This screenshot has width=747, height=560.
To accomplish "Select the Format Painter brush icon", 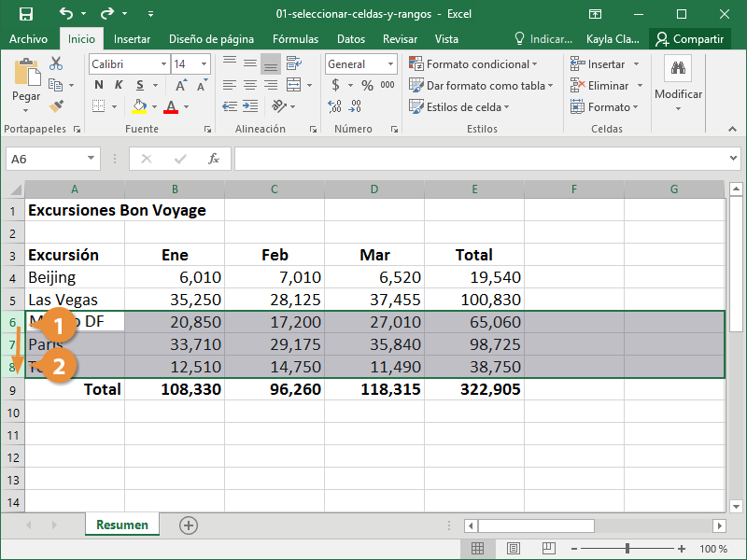I will pyautogui.click(x=56, y=106).
